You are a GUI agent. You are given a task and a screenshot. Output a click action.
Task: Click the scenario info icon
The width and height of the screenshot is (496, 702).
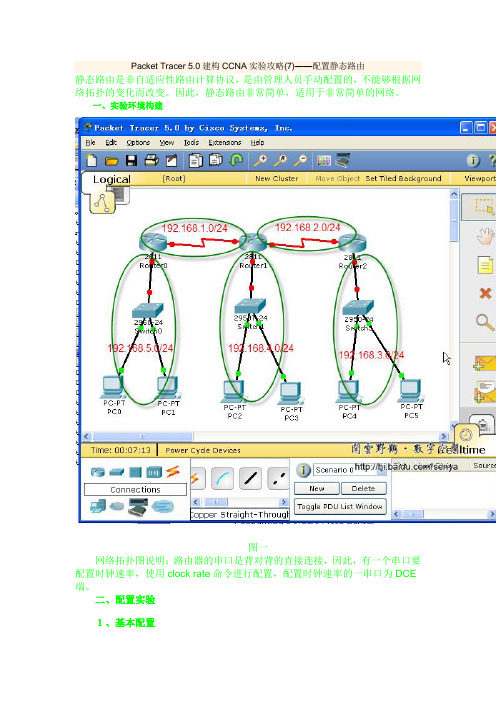pyautogui.click(x=303, y=470)
